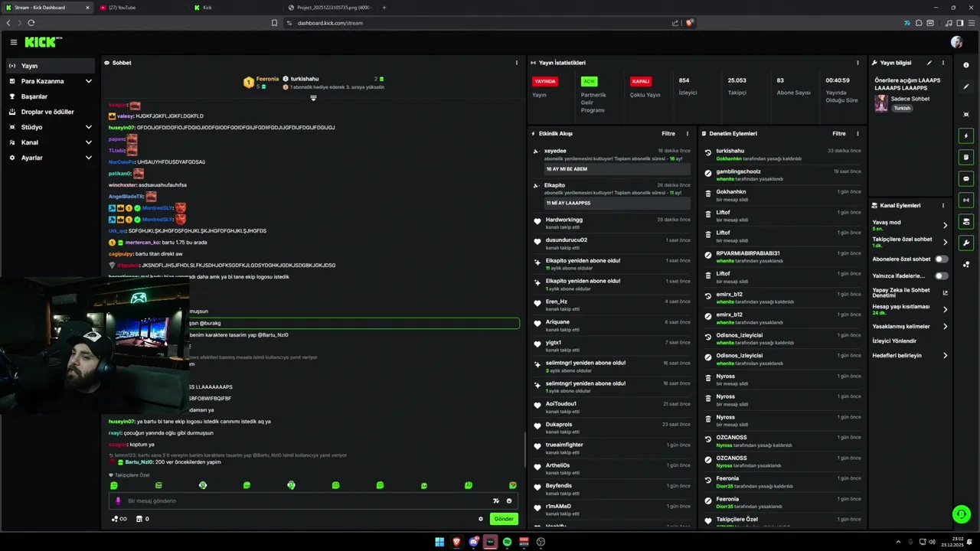Open Spotify from the taskbar
Screen dimensions: 980x551
coord(507,542)
